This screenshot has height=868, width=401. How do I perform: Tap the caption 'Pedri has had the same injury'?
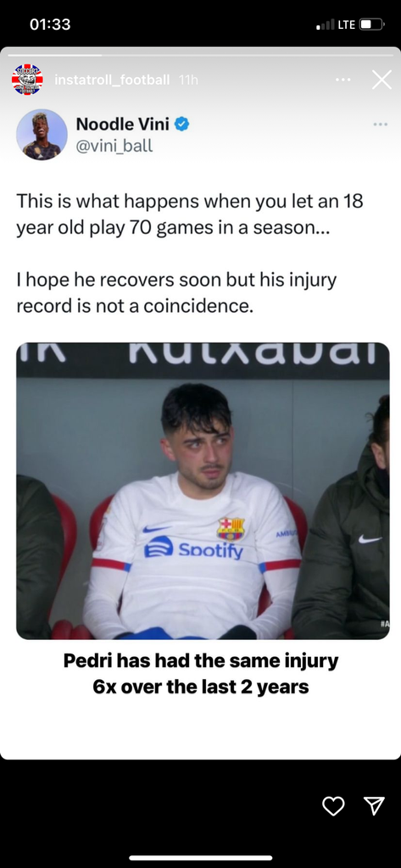point(200,660)
